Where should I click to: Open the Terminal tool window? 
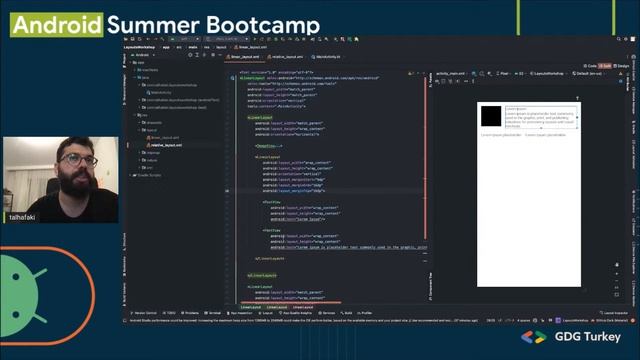pos(213,313)
